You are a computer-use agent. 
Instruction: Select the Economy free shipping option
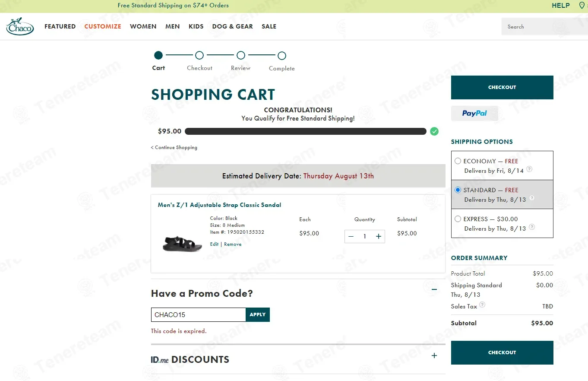[458, 161]
